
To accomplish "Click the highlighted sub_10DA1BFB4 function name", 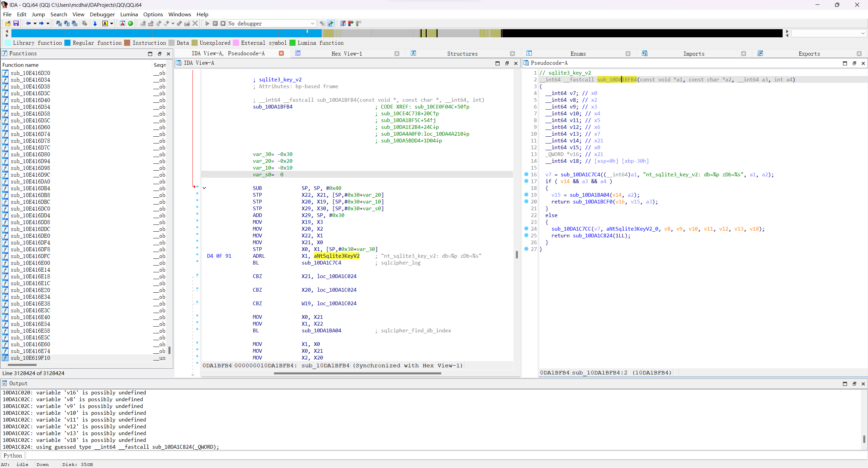I will (617, 80).
